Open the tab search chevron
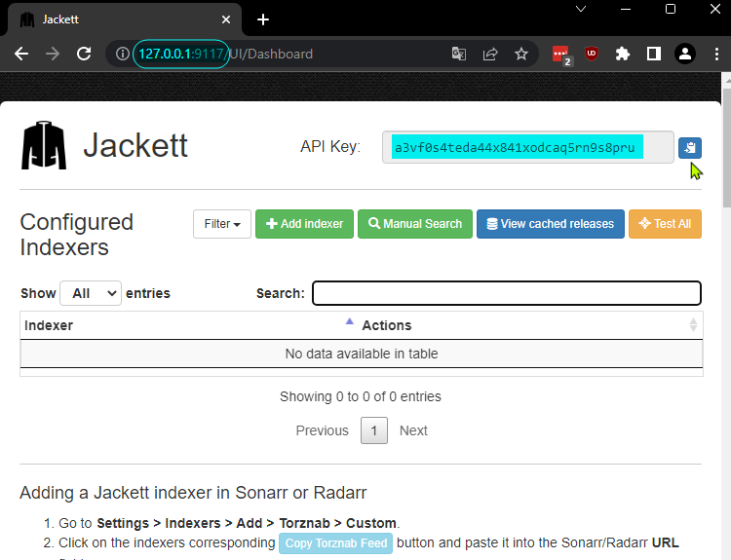This screenshot has height=560, width=731. coord(581,9)
